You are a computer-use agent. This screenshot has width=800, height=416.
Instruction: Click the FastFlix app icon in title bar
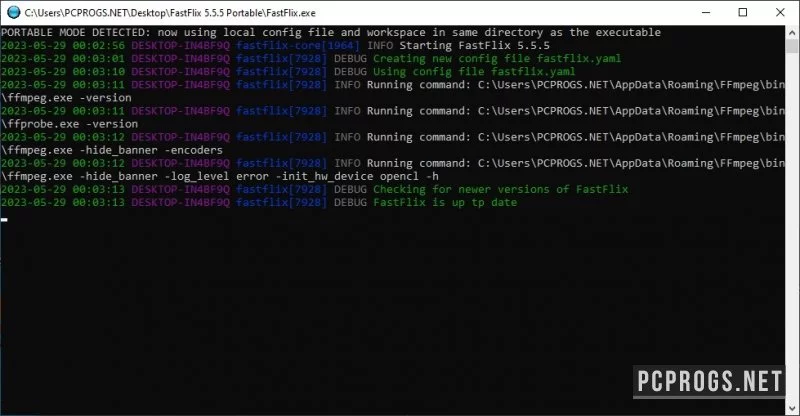[x=14, y=12]
